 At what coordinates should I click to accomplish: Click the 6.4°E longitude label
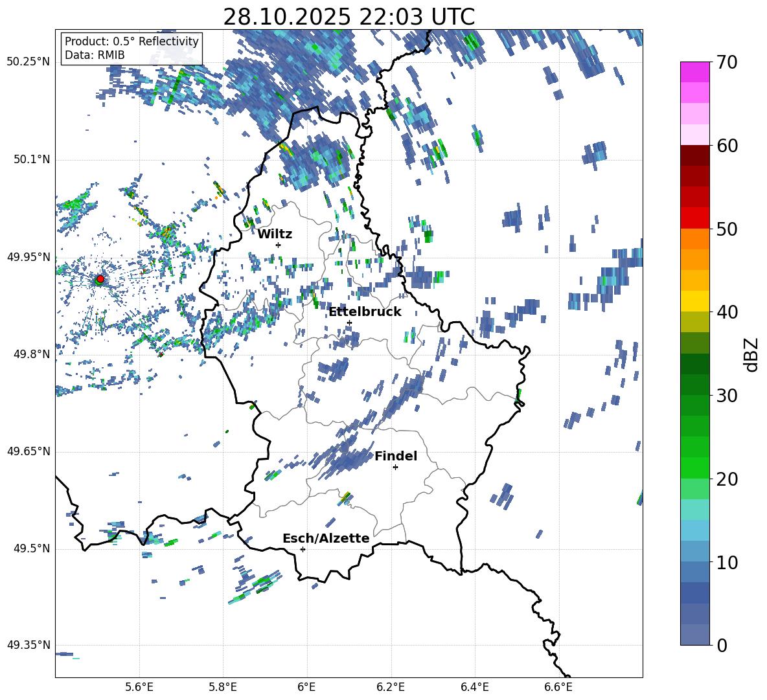474,687
